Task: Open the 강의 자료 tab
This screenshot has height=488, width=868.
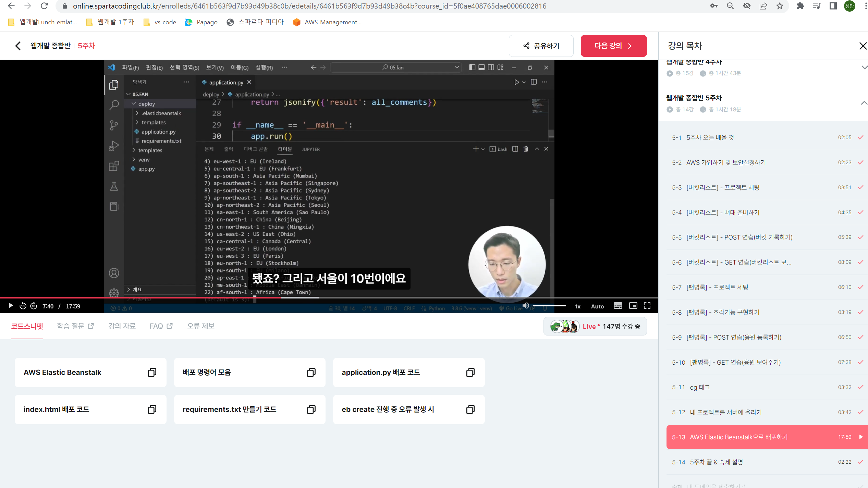Action: pos(122,326)
